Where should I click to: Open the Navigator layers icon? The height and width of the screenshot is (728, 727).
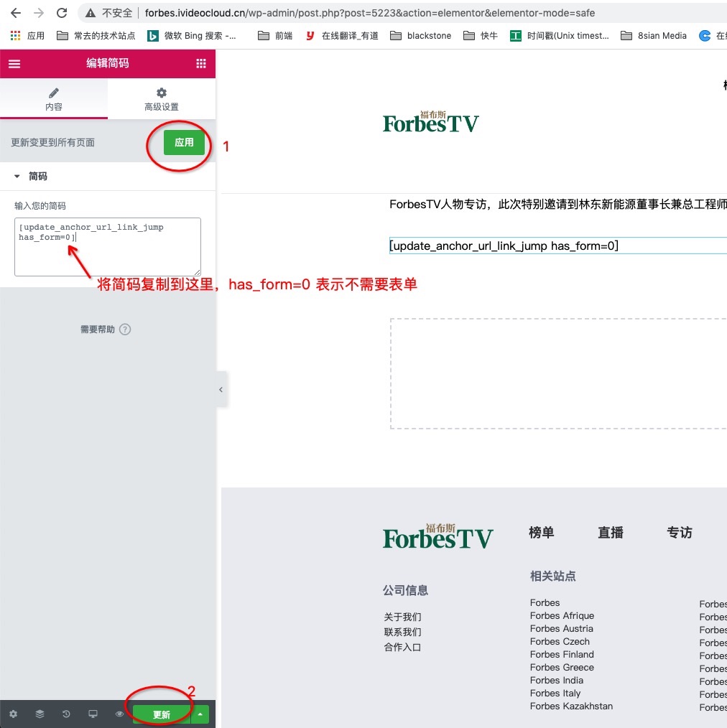click(x=40, y=714)
